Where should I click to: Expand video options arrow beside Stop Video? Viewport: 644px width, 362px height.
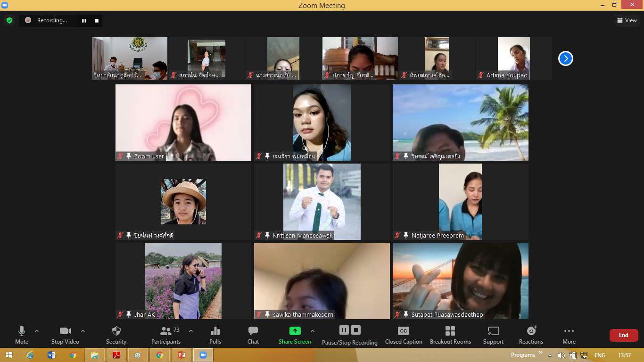tap(83, 331)
